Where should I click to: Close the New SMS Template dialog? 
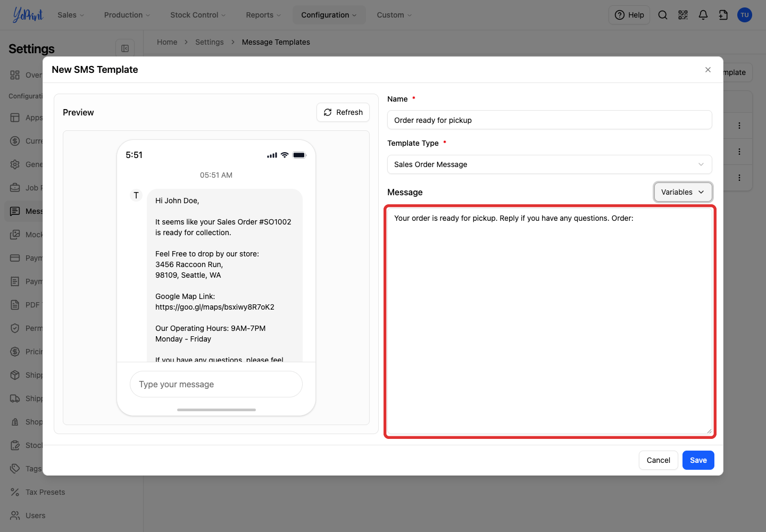point(708,70)
